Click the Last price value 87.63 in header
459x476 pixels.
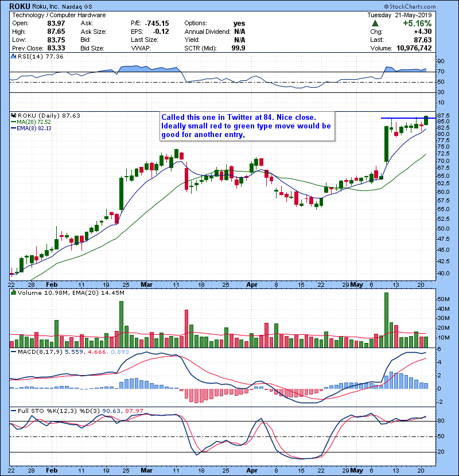(x=422, y=40)
